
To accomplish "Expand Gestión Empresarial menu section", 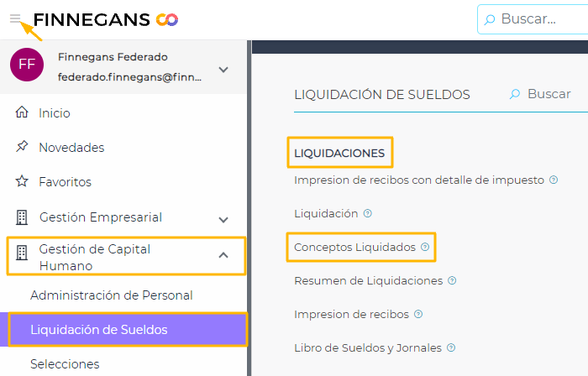I will click(223, 219).
